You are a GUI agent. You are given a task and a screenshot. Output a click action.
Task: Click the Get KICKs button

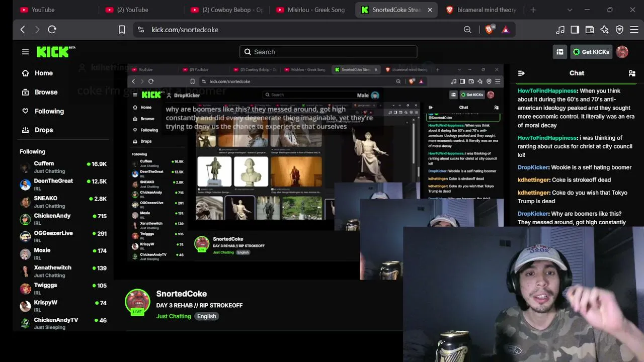pos(591,52)
